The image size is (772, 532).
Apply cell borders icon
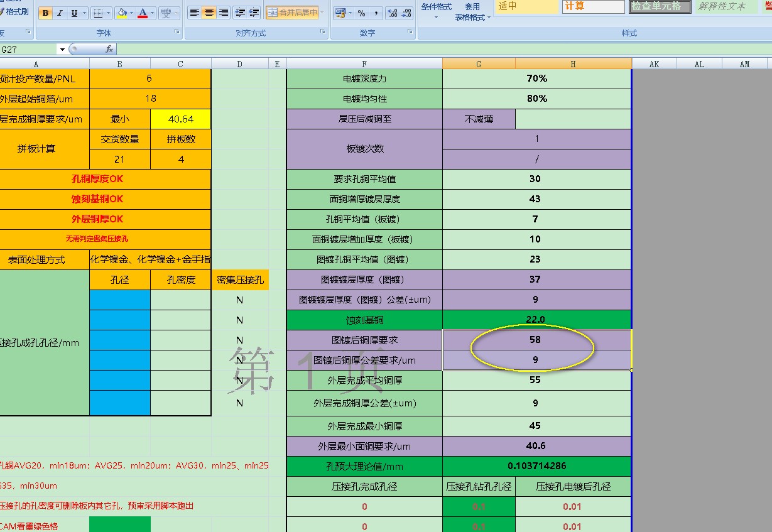point(98,13)
